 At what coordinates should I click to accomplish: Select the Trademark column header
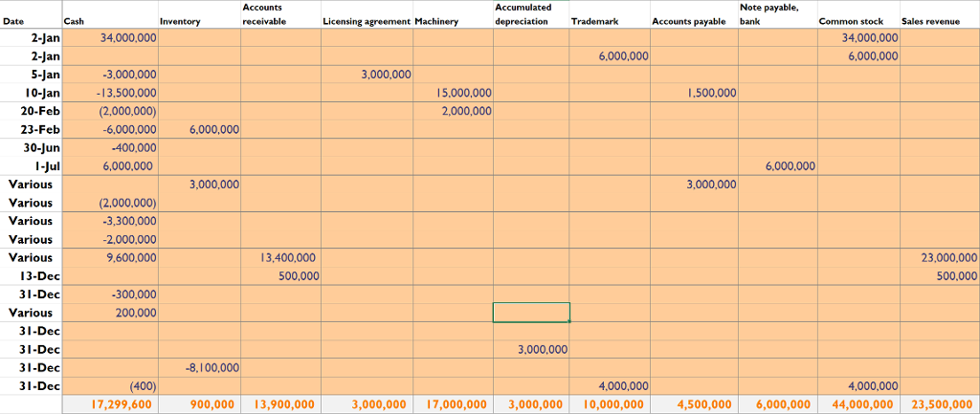tap(610, 15)
